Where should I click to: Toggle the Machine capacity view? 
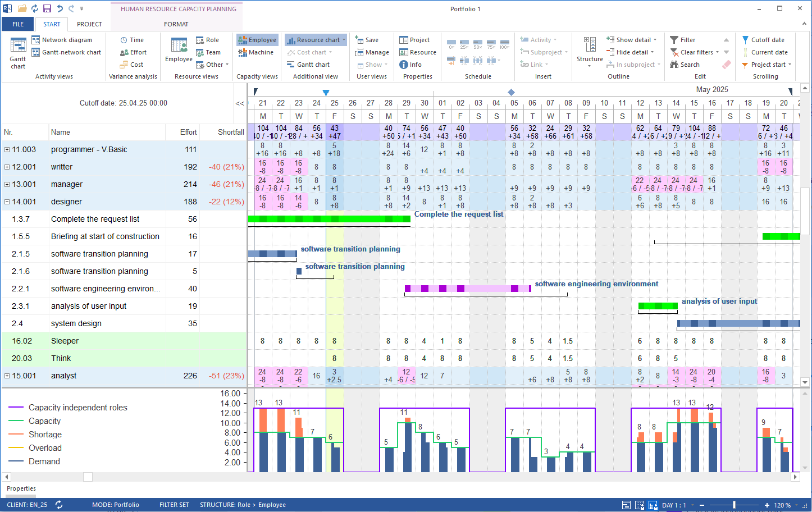coord(256,52)
